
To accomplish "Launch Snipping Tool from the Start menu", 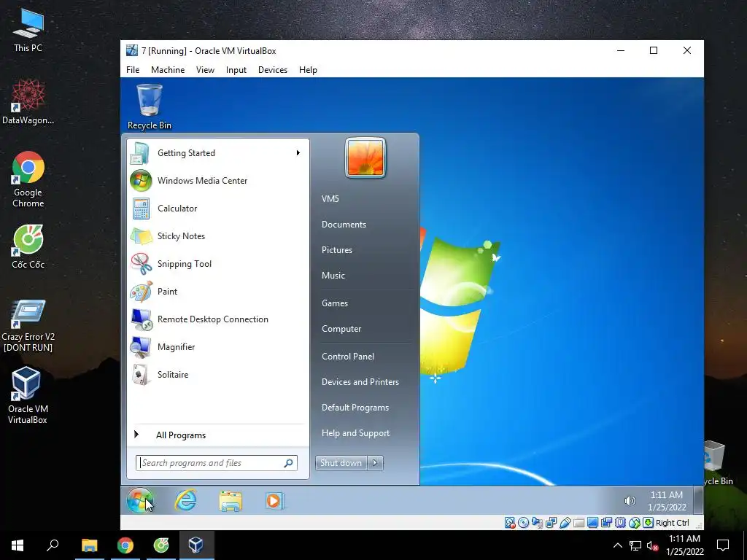I will click(x=217, y=264).
